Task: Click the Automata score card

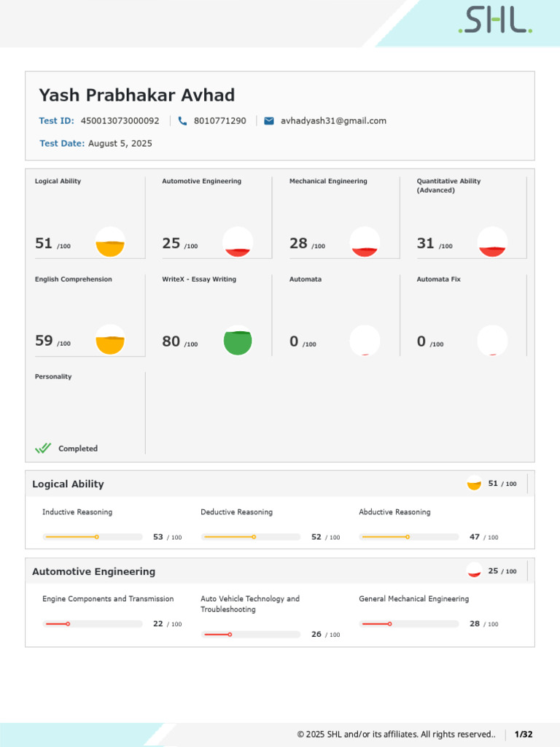Action: point(335,315)
